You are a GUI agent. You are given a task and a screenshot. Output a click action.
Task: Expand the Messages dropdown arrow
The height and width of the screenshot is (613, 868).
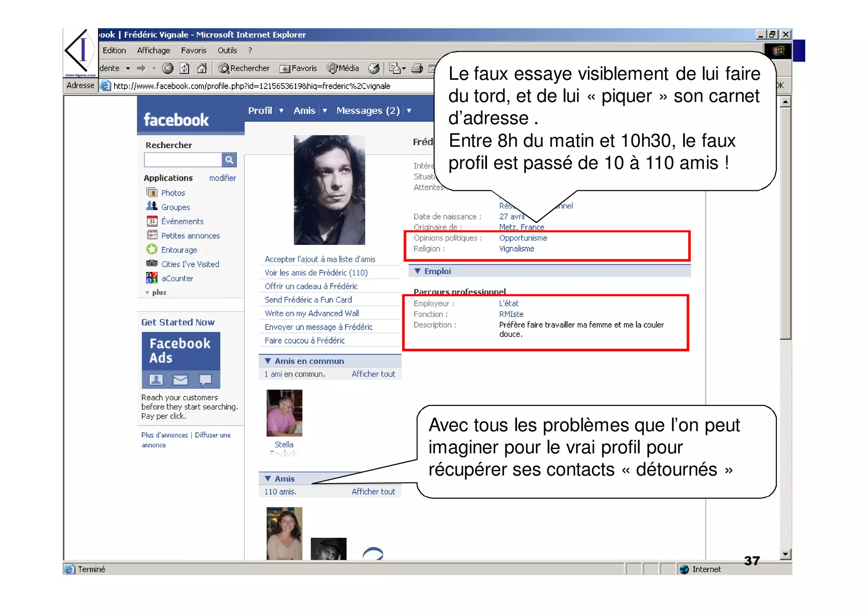click(409, 111)
